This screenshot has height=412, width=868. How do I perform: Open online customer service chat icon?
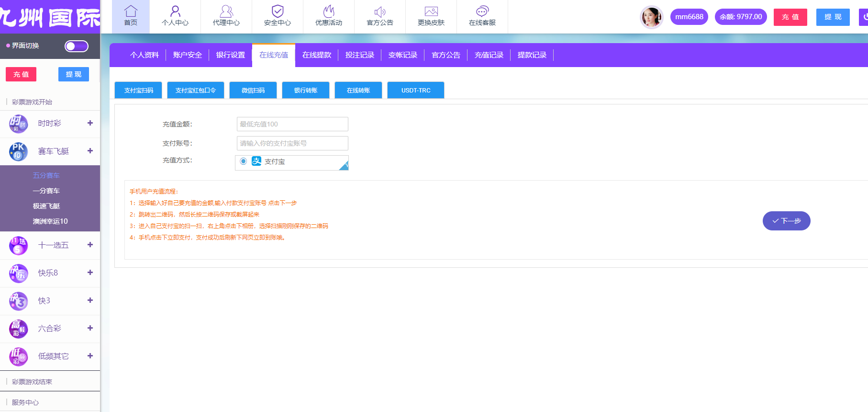tap(482, 11)
